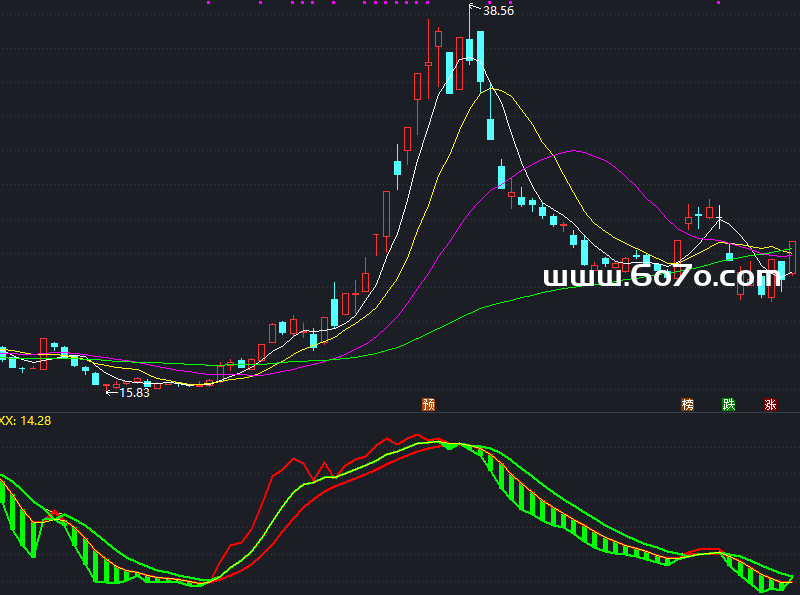The height and width of the screenshot is (595, 800).
Task: Click the 15.83 low price label
Action: pos(134,393)
